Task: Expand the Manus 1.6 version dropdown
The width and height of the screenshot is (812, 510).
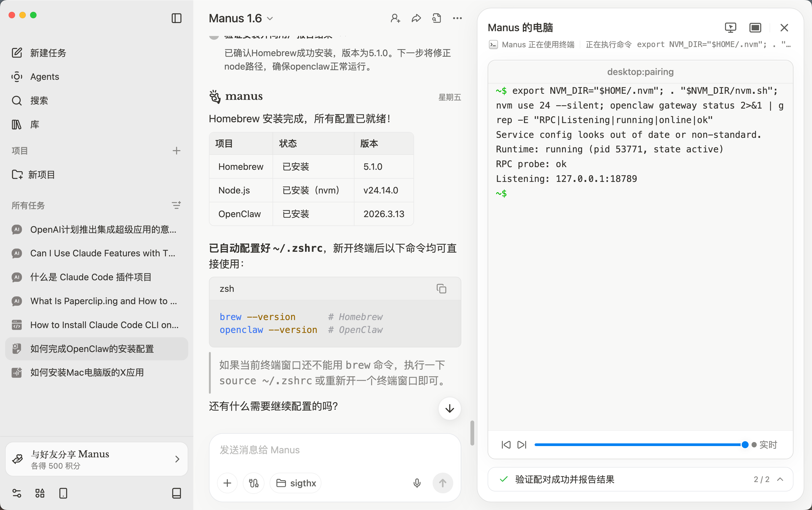Action: coord(270,19)
